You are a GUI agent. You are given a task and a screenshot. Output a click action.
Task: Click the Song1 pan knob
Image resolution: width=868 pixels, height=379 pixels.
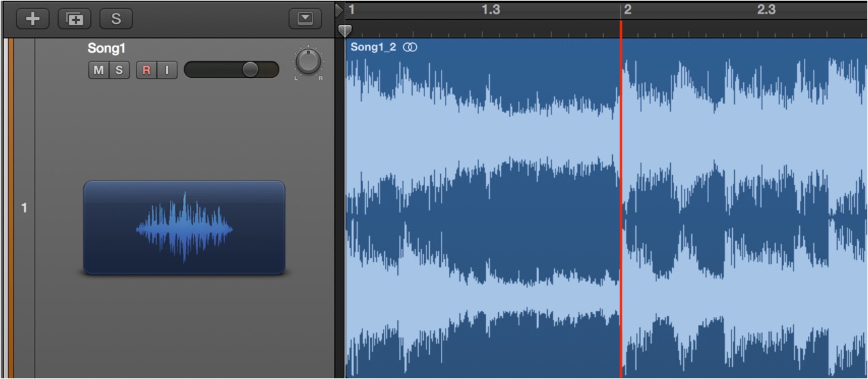309,63
